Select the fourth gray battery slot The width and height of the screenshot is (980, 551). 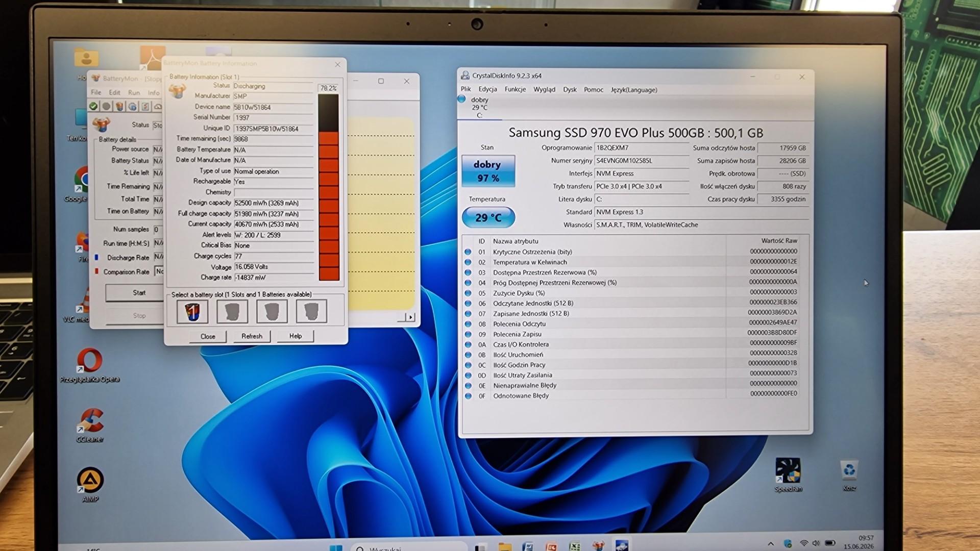311,311
